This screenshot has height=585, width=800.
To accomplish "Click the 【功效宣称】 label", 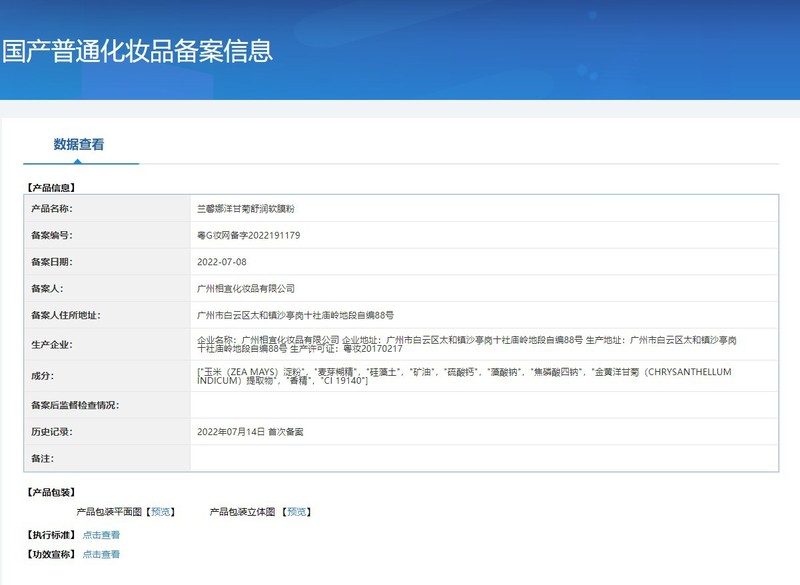I will (51, 554).
